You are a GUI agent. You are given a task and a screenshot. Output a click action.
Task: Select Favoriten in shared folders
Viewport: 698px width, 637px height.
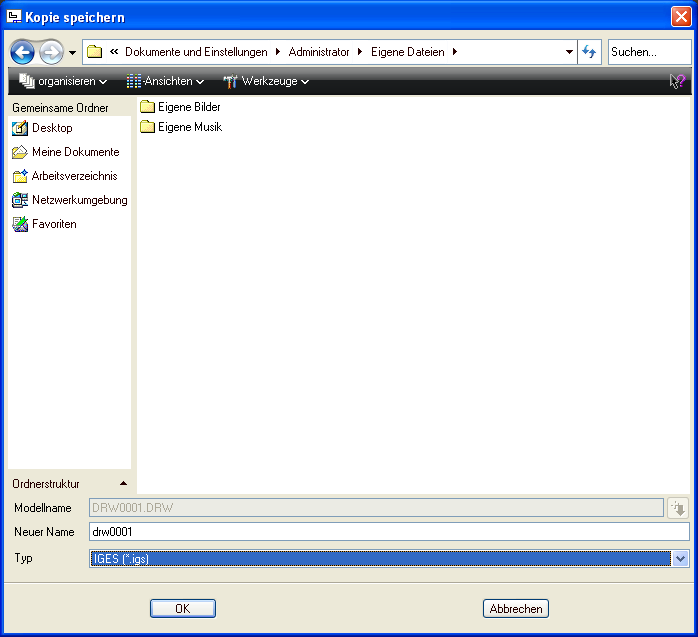pyautogui.click(x=54, y=224)
